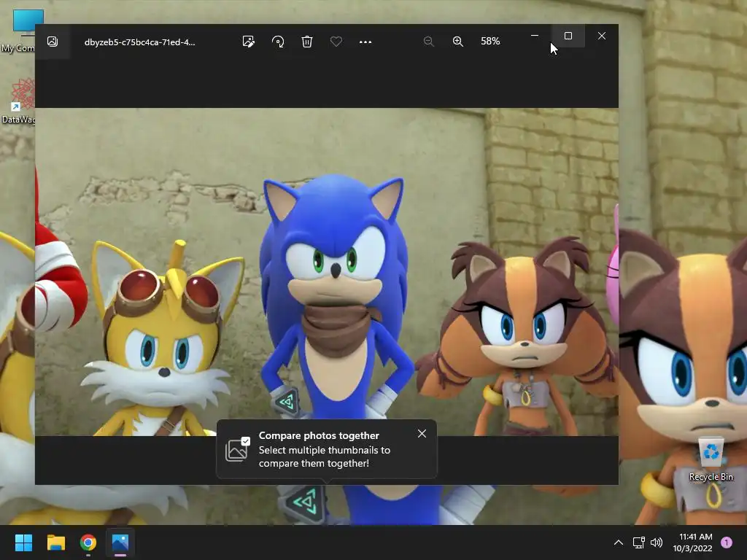
Task: Open the Edit image tool
Action: pos(249,42)
